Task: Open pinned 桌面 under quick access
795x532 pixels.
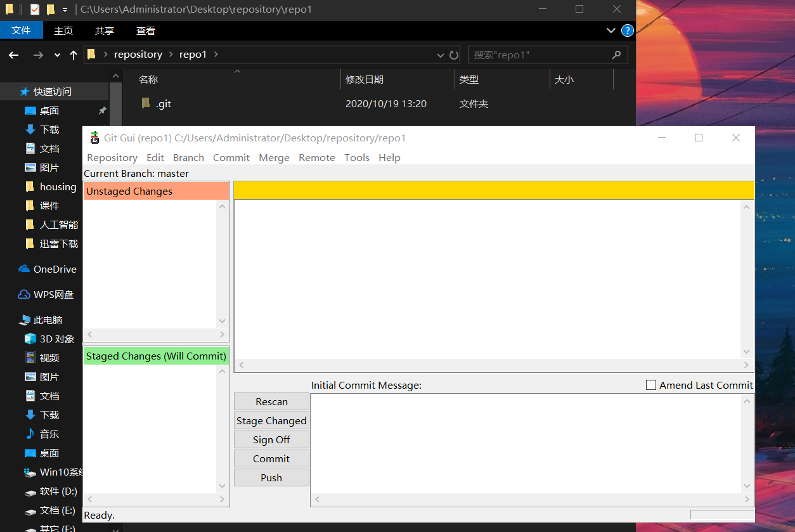Action: tap(49, 110)
